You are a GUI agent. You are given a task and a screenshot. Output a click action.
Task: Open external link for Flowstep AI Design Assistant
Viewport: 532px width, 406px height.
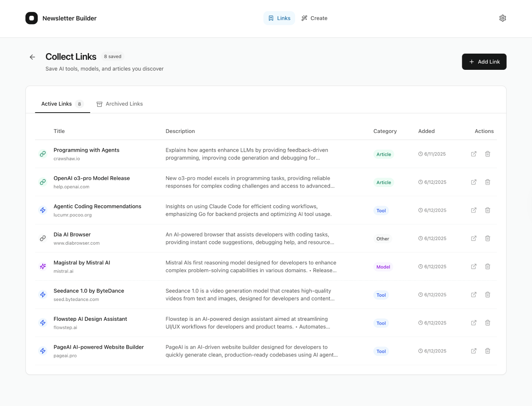click(x=473, y=323)
